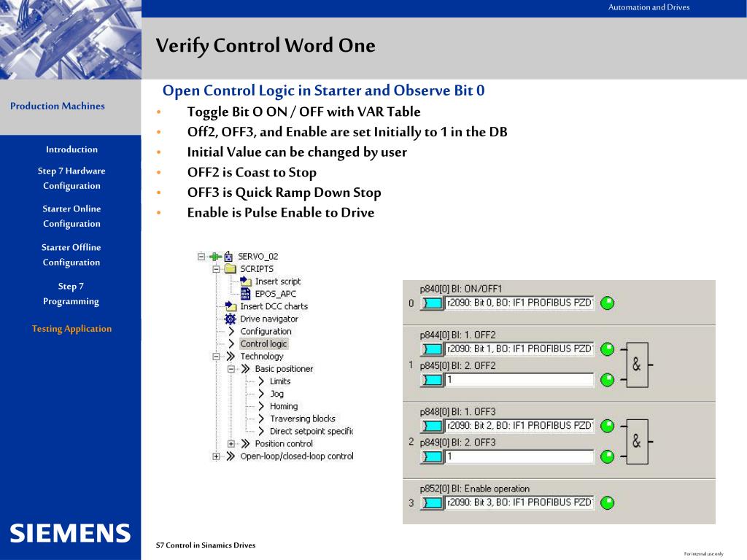
Task: Click the cyan interconnect button for p840 ON/OFF1
Action: (x=432, y=303)
